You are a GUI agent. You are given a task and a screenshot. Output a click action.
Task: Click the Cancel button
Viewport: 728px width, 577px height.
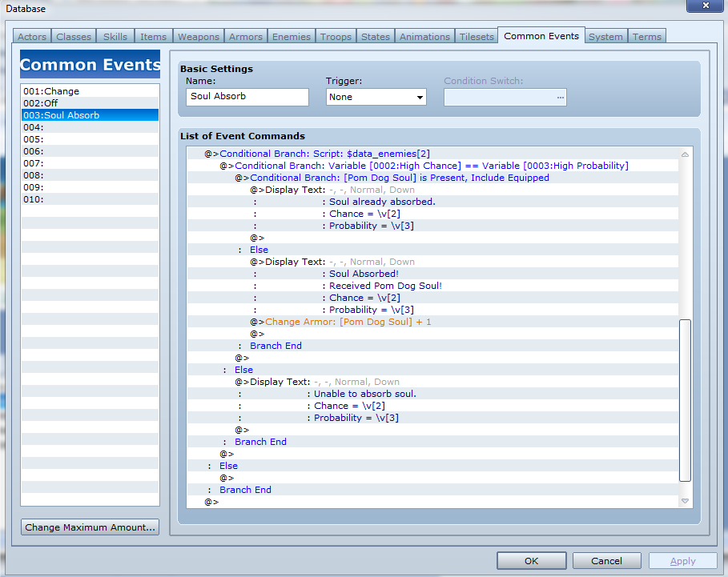coord(606,561)
